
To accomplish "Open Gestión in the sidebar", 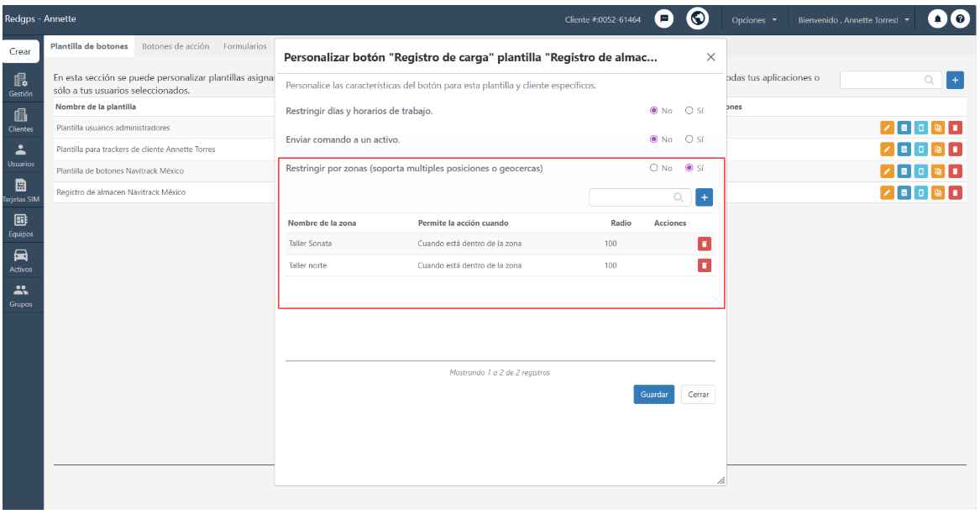I will [21, 85].
